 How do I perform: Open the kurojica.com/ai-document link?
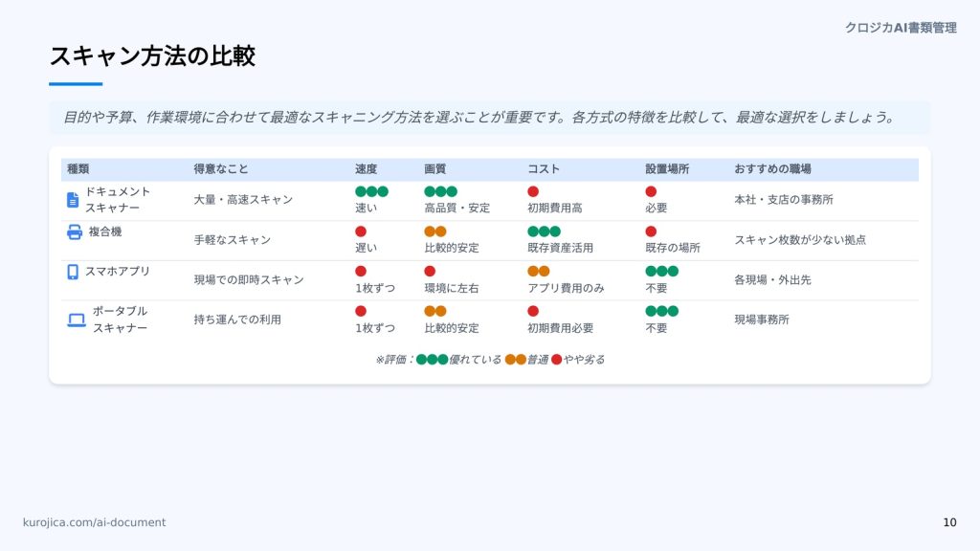[95, 522]
